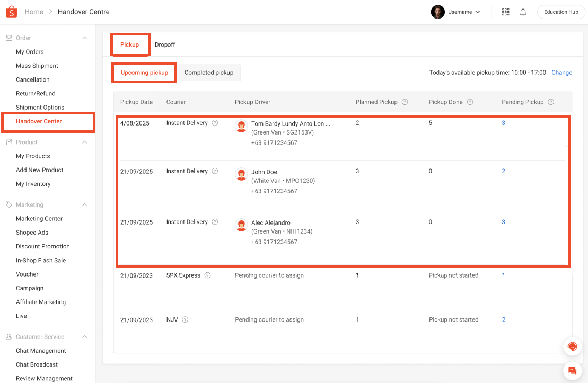Select the Completed pickup tab
The height and width of the screenshot is (383, 588).
[209, 73]
